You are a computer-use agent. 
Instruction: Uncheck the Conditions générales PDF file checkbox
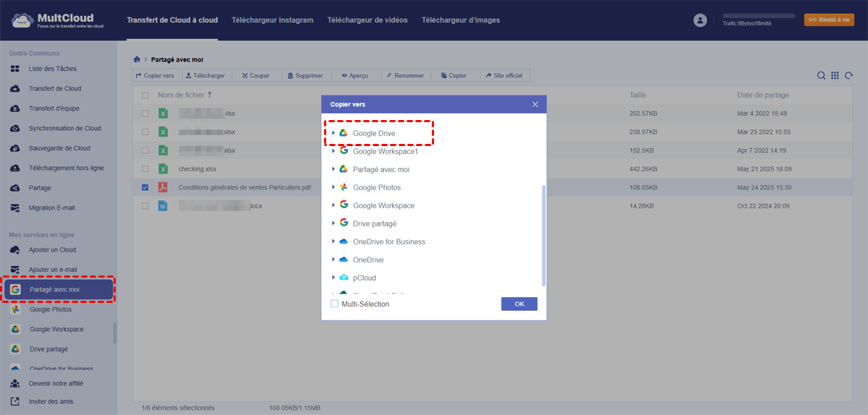coord(145,187)
